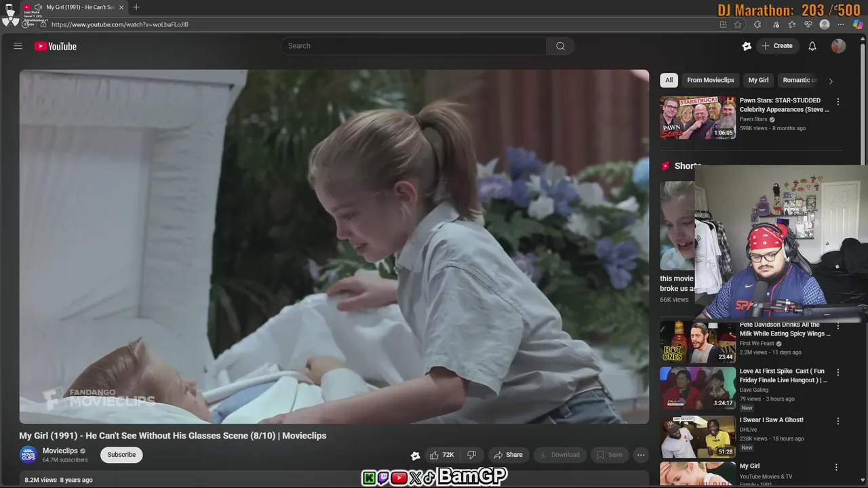Run the search with the magnifier button
The image size is (868, 488).
[560, 46]
